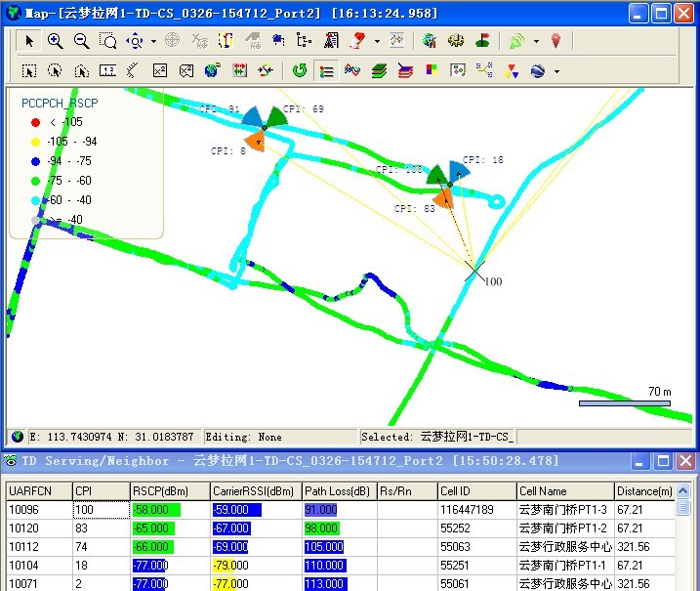Click red legend swatch for below -105
Image resolution: width=700 pixels, height=591 pixels.
pos(35,122)
